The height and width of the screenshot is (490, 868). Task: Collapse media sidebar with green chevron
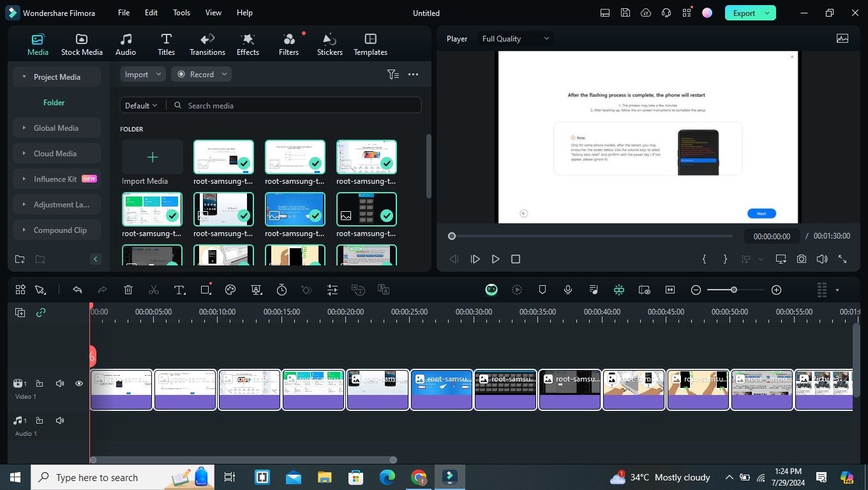tap(96, 259)
